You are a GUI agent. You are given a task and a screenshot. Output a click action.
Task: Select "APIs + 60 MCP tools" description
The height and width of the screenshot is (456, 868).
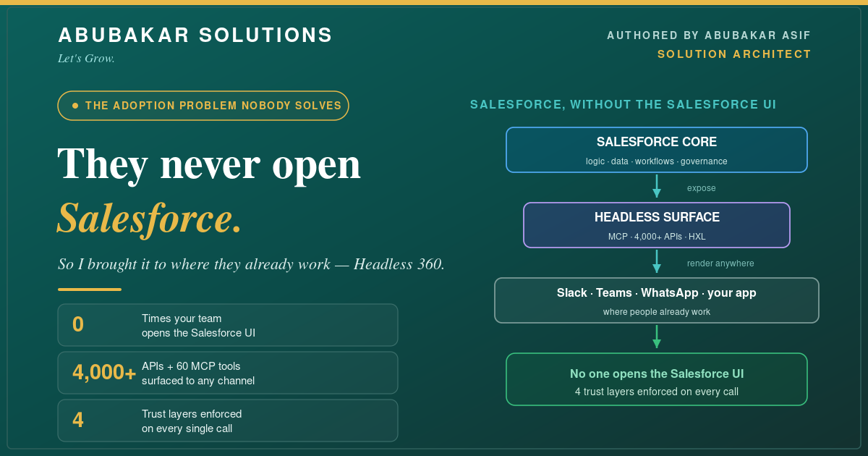[198, 373]
